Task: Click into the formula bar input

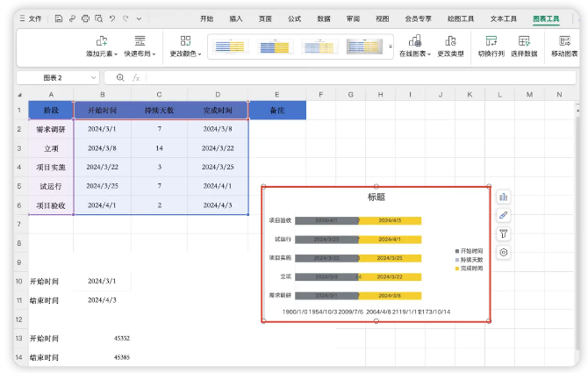Action: [x=361, y=77]
